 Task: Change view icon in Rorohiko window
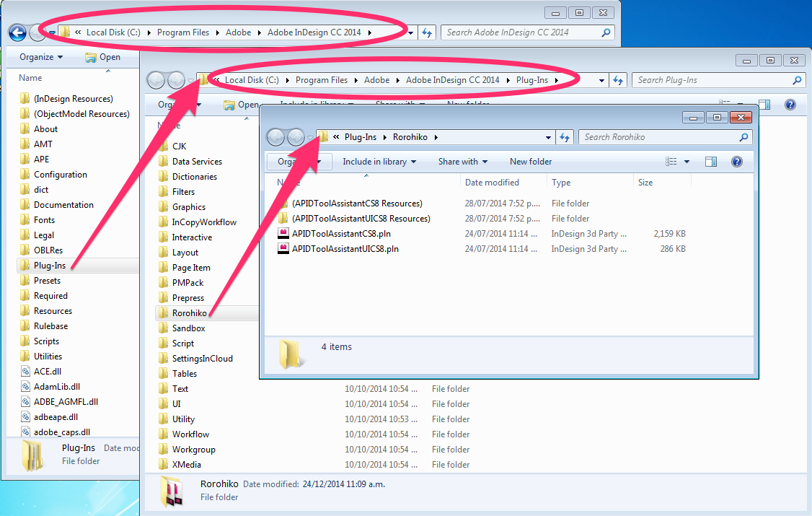[x=671, y=162]
